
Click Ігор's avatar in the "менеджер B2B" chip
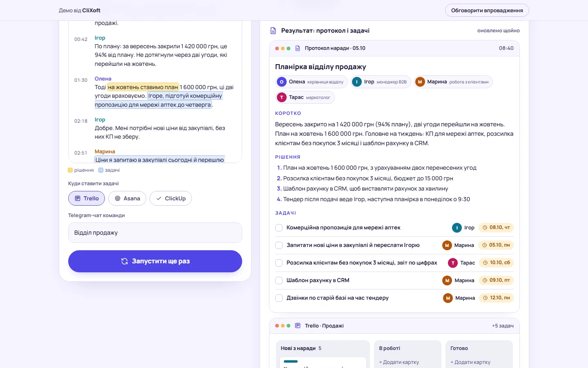click(x=357, y=82)
